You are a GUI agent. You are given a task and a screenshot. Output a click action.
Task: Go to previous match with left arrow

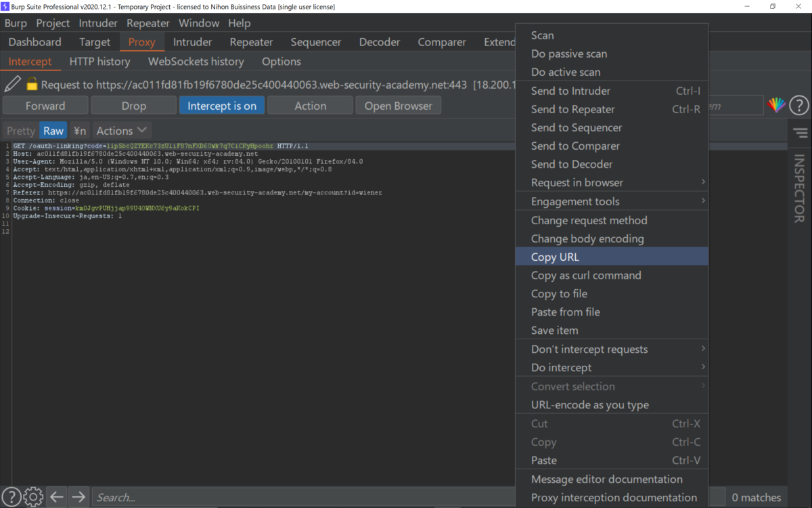pyautogui.click(x=57, y=497)
